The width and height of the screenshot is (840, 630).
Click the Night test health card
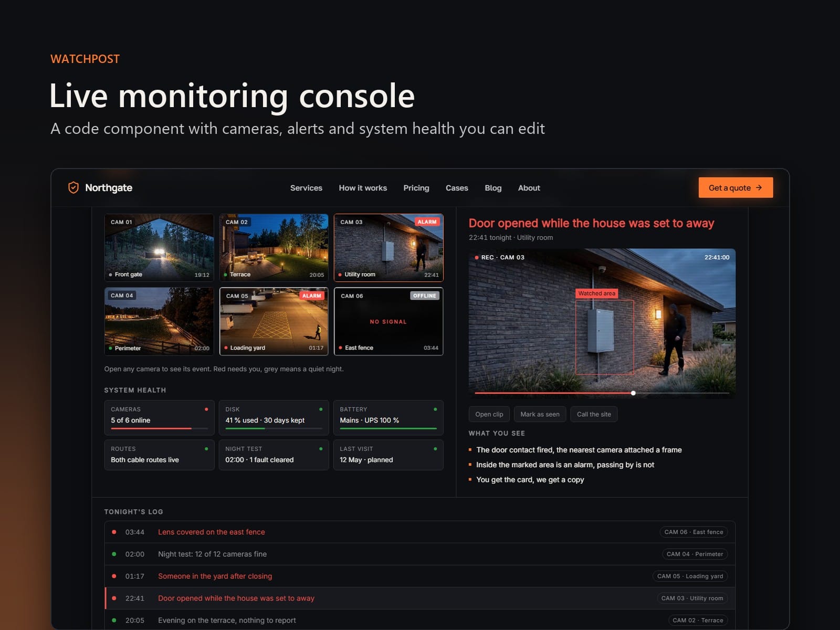(x=274, y=455)
